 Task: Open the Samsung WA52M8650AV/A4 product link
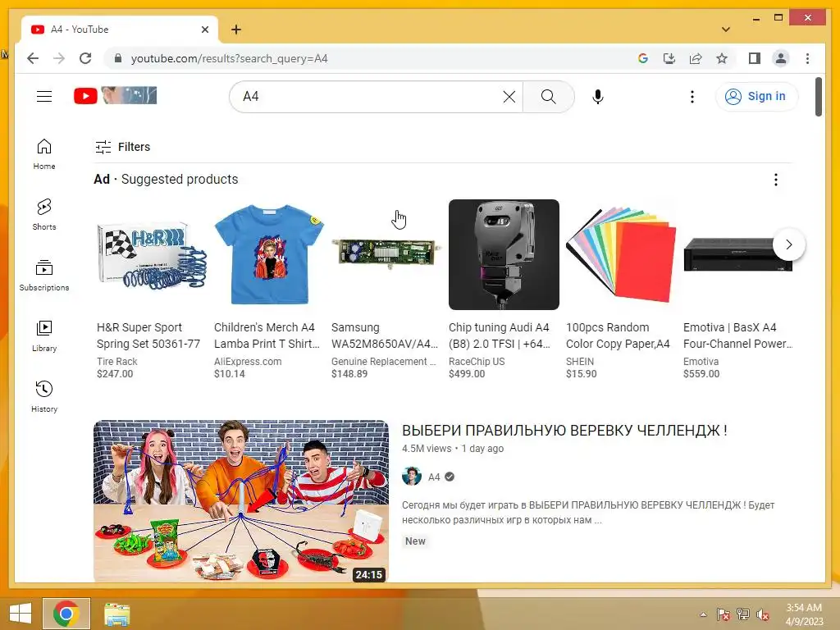[x=385, y=336]
